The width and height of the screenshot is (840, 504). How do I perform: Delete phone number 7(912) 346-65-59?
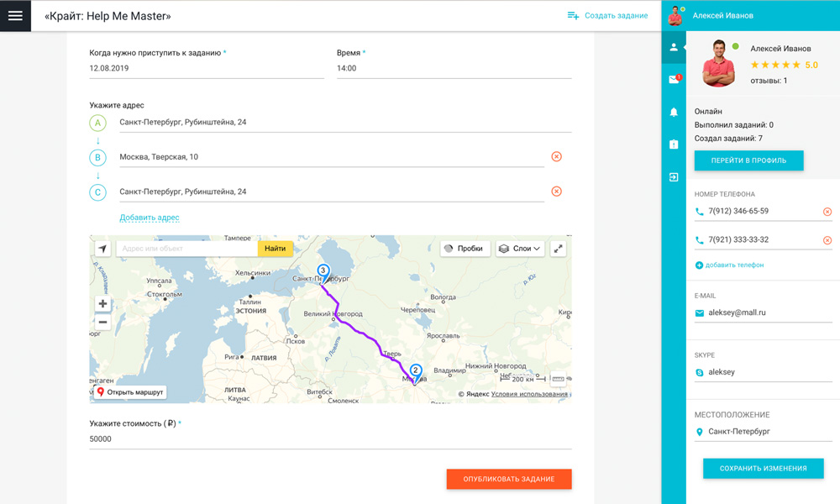tap(827, 212)
